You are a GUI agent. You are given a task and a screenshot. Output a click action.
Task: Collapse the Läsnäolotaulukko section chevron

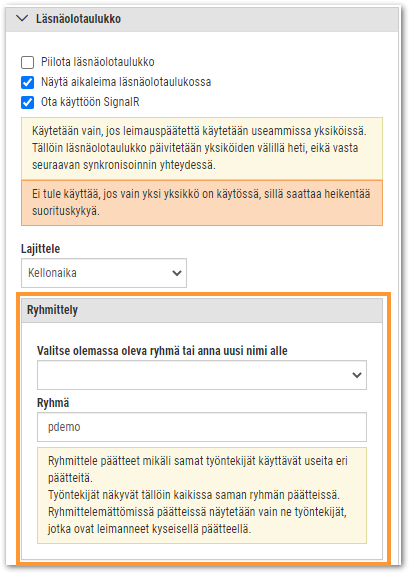pos(22,18)
